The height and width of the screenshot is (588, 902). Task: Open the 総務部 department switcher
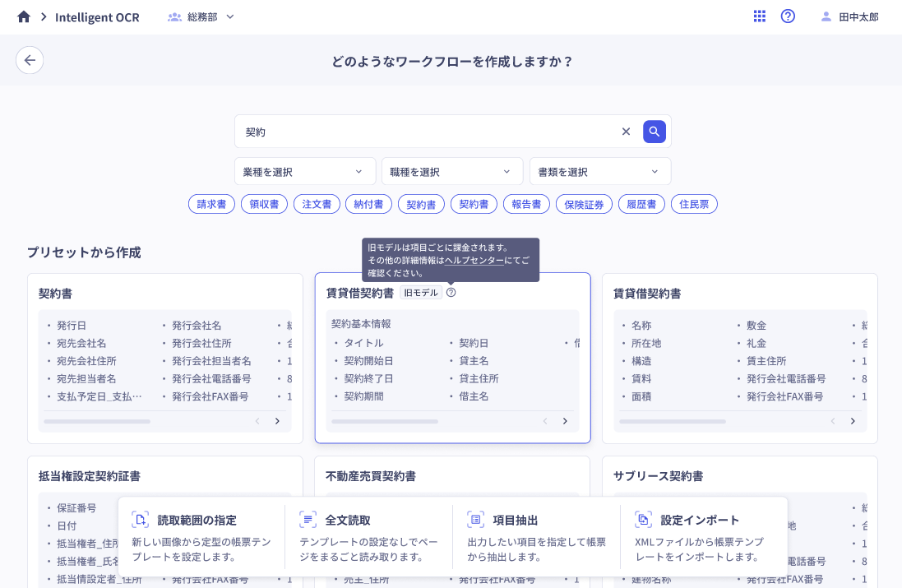point(201,16)
